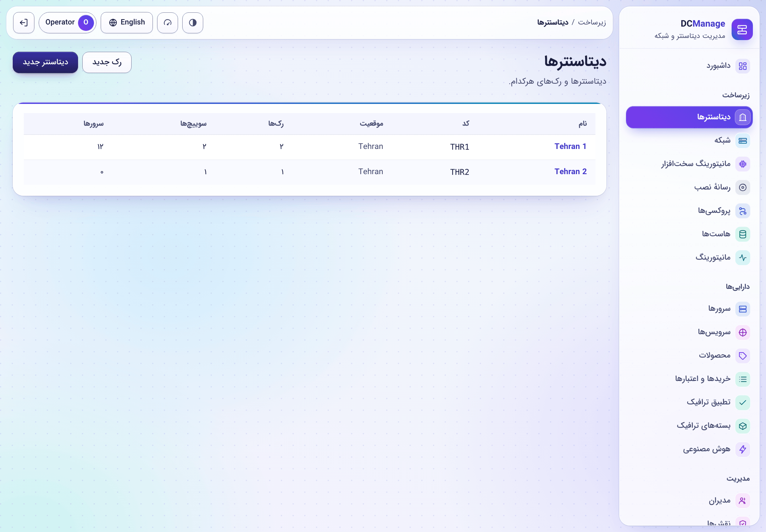
Task: Open داشبورد in the sidebar
Action: tap(689, 66)
